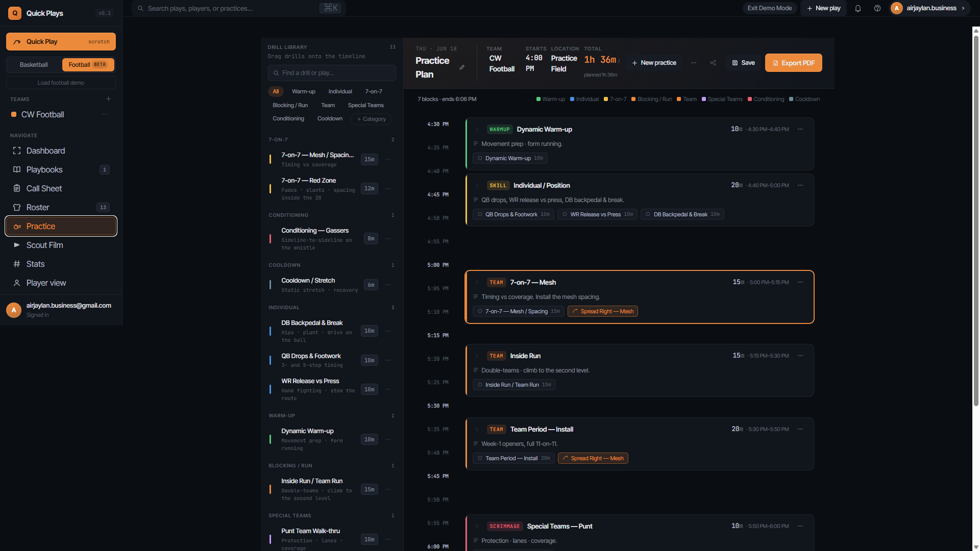This screenshot has width=980, height=551.
Task: Click Load football demo link
Action: coord(61,83)
